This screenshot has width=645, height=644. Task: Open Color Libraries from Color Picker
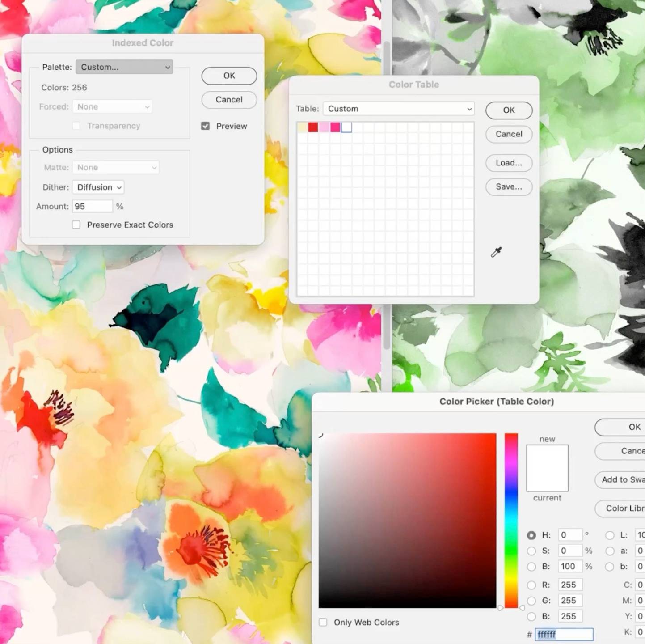click(x=620, y=508)
